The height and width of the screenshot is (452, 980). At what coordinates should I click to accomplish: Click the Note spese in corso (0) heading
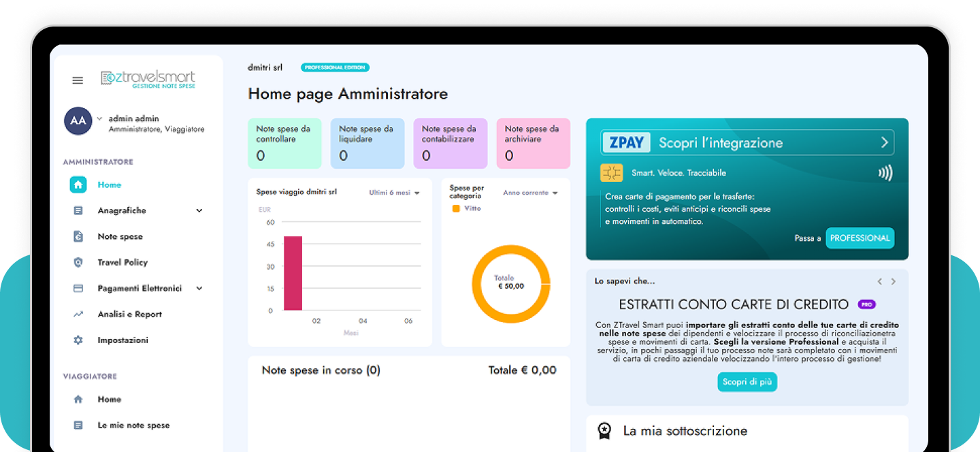[x=321, y=370]
